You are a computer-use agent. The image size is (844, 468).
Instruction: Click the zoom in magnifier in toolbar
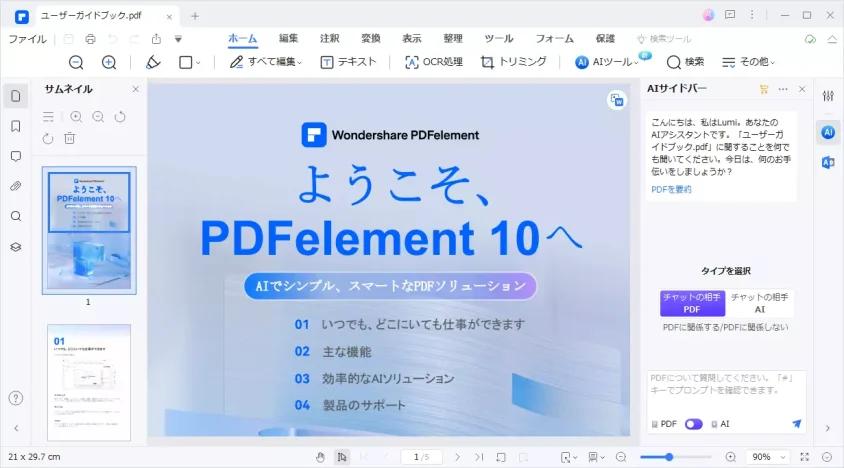point(109,62)
